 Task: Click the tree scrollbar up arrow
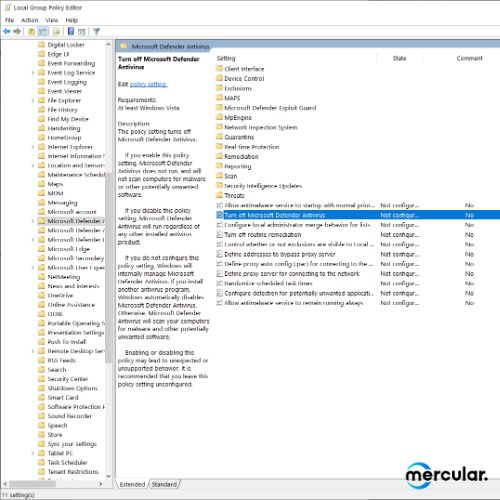(108, 44)
